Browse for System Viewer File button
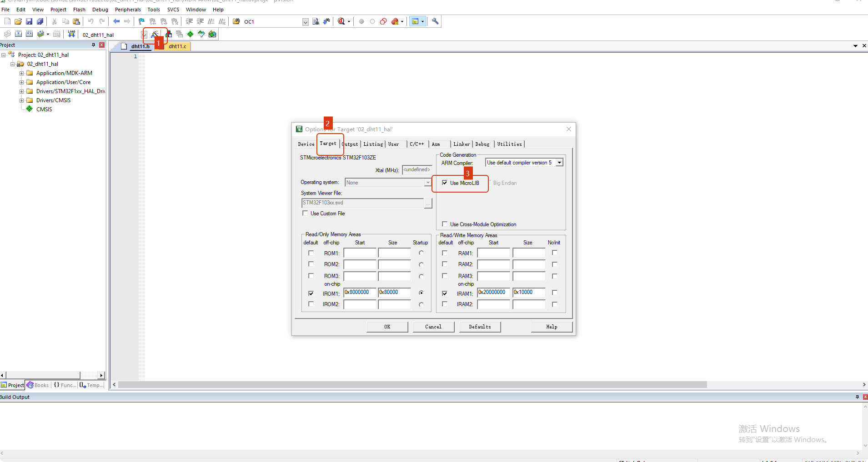The height and width of the screenshot is (462, 868). click(x=428, y=203)
